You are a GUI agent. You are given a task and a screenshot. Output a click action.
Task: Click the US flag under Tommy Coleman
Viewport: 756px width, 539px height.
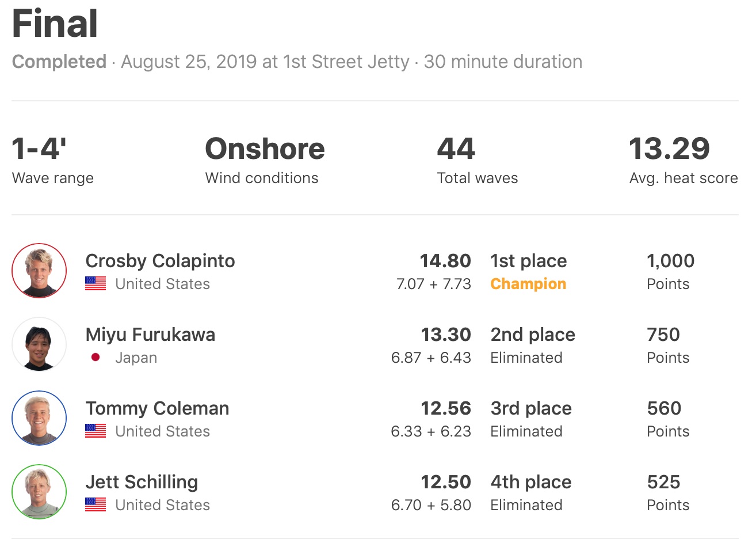click(x=96, y=431)
